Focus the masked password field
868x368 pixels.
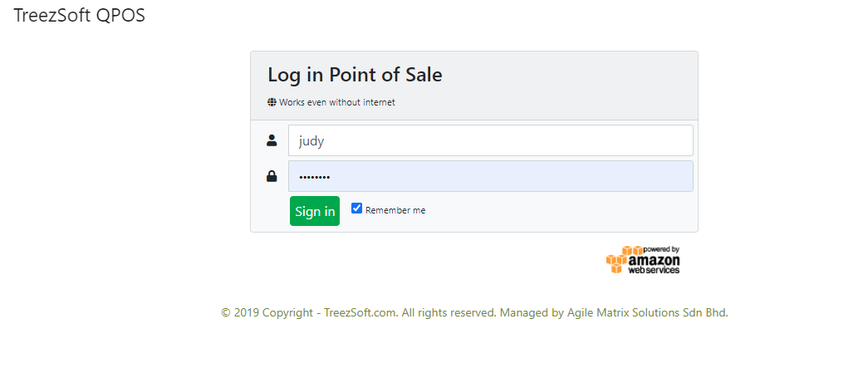pyautogui.click(x=490, y=176)
